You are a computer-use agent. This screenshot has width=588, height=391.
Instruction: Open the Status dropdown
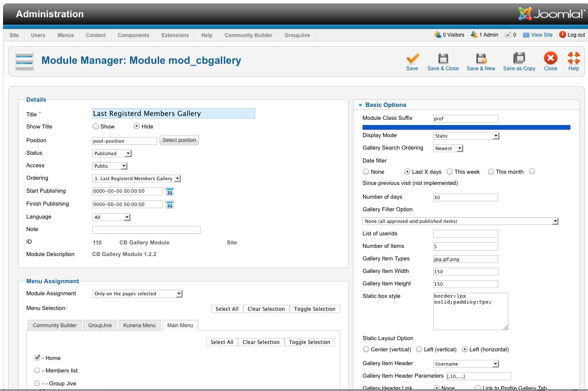(x=112, y=153)
